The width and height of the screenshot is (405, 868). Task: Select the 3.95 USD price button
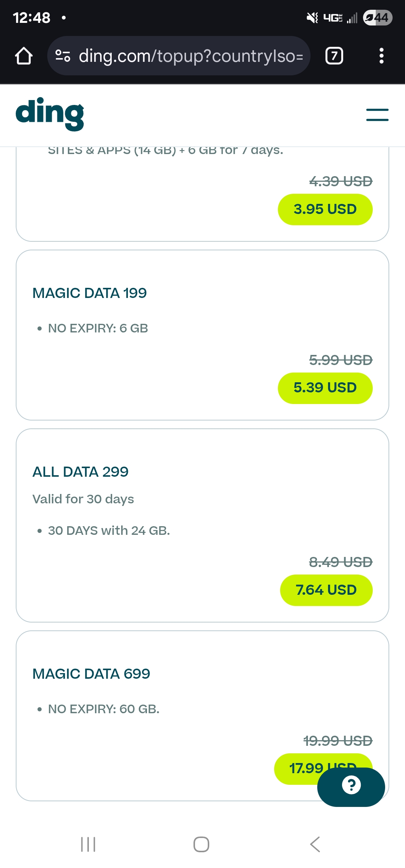tap(325, 209)
